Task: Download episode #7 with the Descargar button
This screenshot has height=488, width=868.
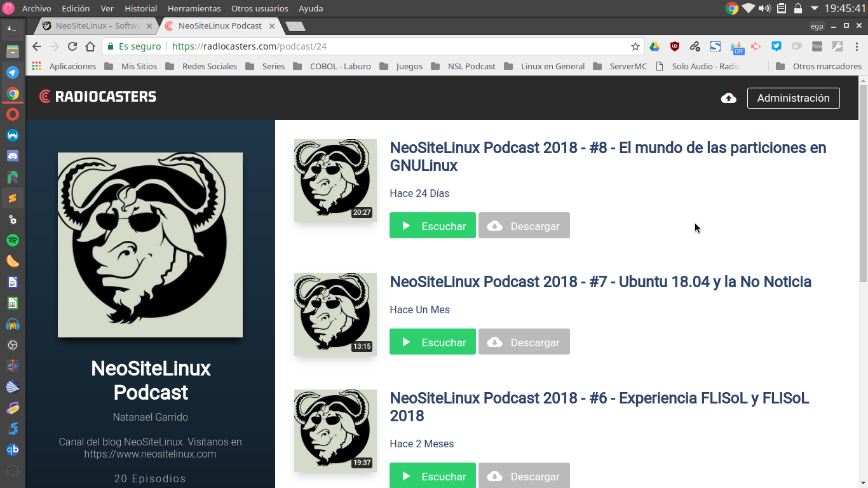Action: pyautogui.click(x=524, y=342)
